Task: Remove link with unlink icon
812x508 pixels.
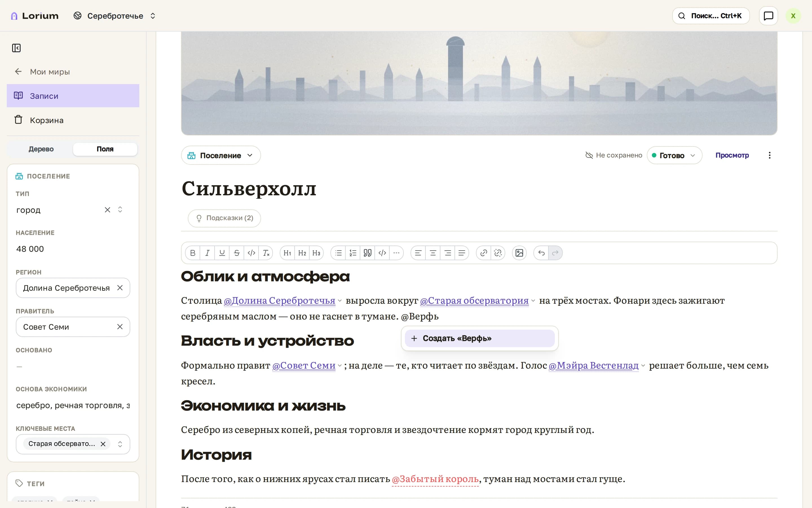Action: coord(498,253)
